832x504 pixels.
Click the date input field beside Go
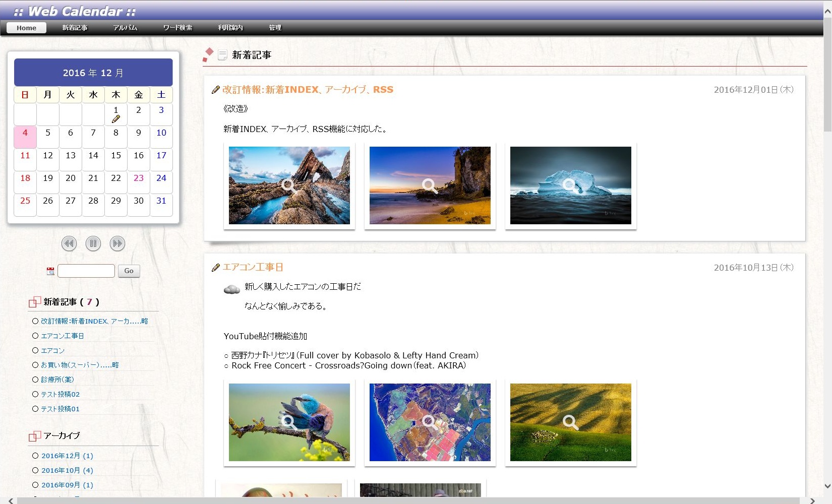click(86, 271)
